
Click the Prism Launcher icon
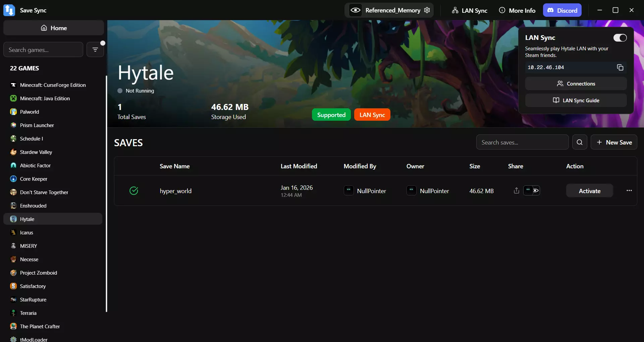13,125
